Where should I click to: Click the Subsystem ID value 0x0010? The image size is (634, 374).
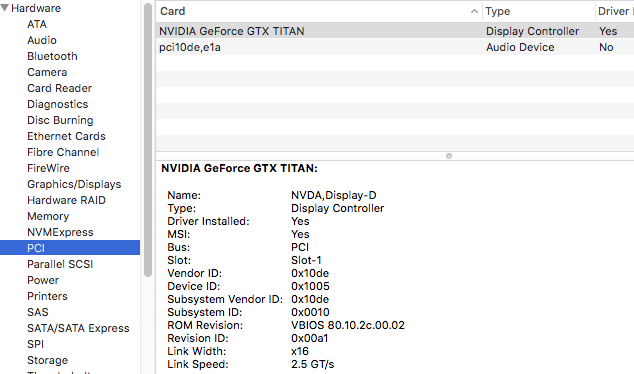310,312
